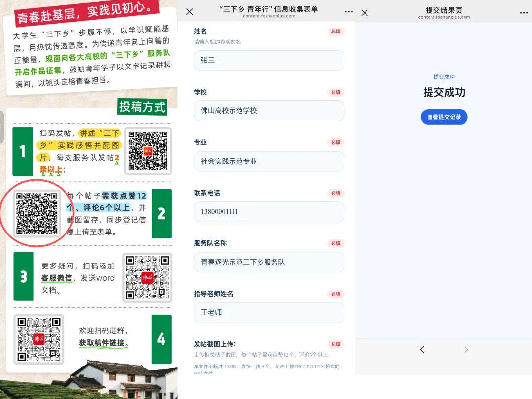Open more options on 提交结果页
Screen dimensions: 532x399
(524, 13)
